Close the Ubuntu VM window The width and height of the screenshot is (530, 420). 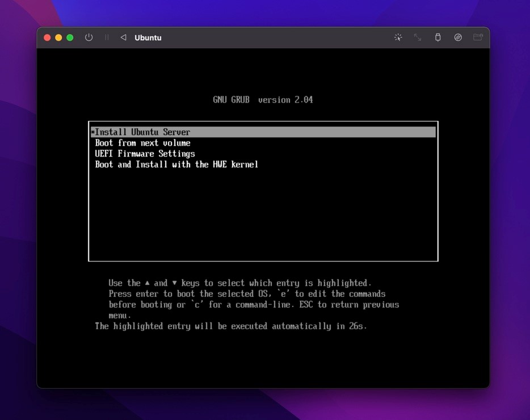pos(47,37)
